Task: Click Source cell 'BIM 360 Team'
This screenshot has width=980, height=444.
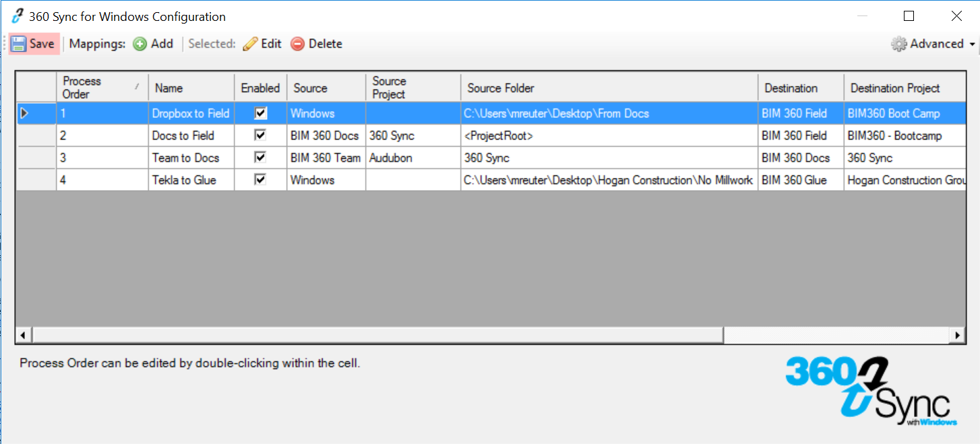Action: [x=326, y=158]
